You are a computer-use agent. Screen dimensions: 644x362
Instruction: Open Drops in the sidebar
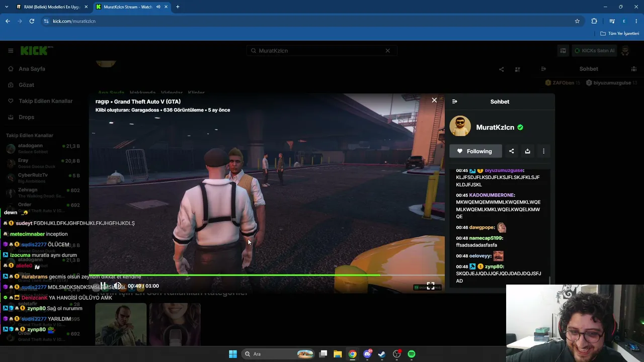pyautogui.click(x=26, y=117)
